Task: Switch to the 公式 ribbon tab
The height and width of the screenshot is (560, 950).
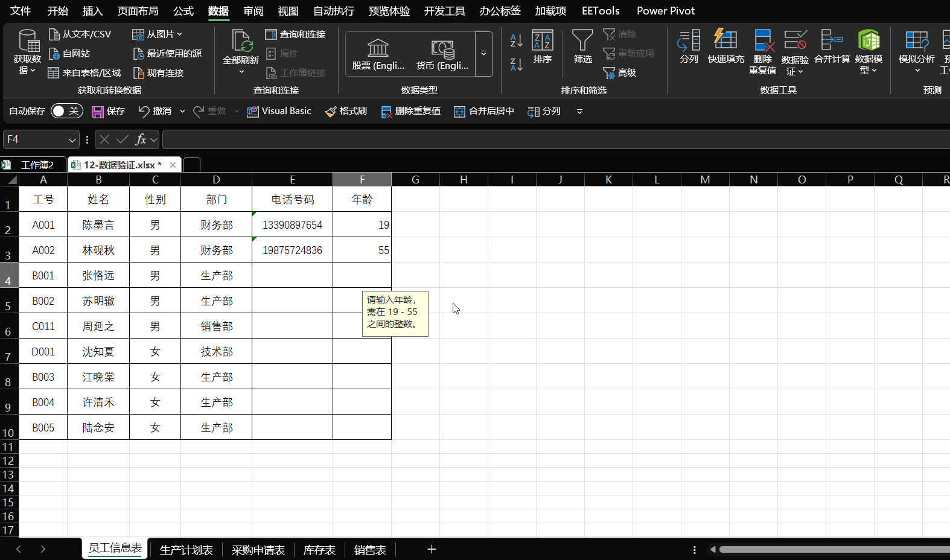Action: [x=183, y=11]
